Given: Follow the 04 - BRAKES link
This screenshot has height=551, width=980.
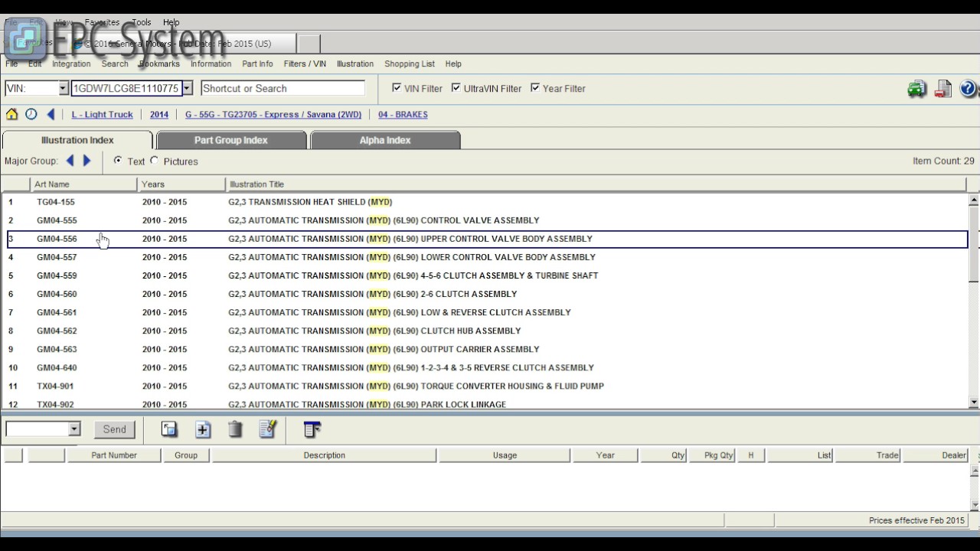Looking at the screenshot, I should pos(403,115).
